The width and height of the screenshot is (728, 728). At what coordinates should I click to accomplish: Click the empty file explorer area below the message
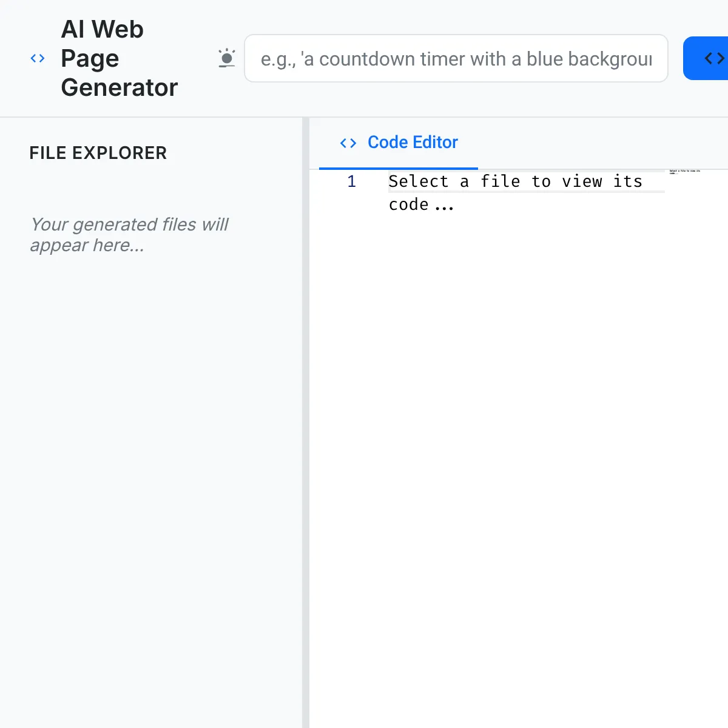click(150, 485)
